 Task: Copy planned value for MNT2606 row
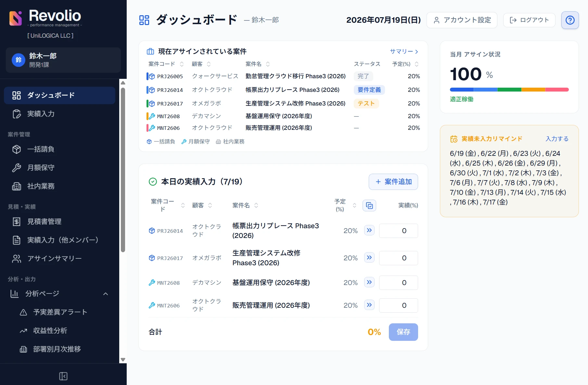[x=369, y=305]
